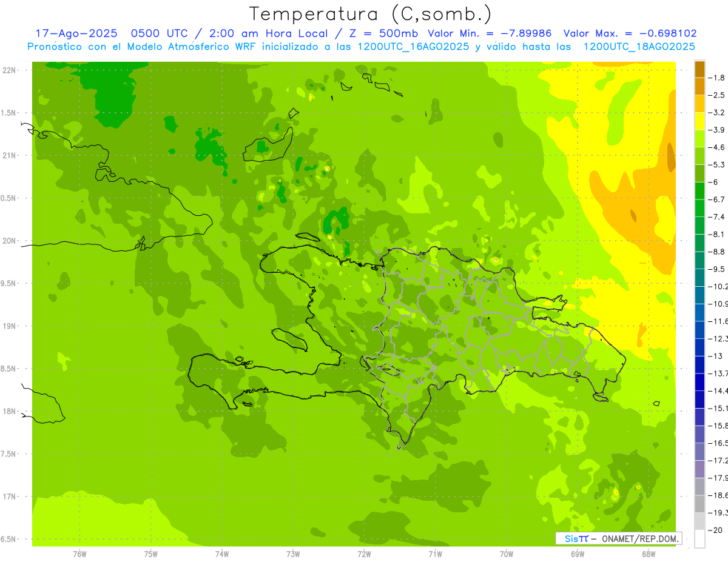Click the 71W longitude label
The width and height of the screenshot is (728, 562).
point(435,554)
